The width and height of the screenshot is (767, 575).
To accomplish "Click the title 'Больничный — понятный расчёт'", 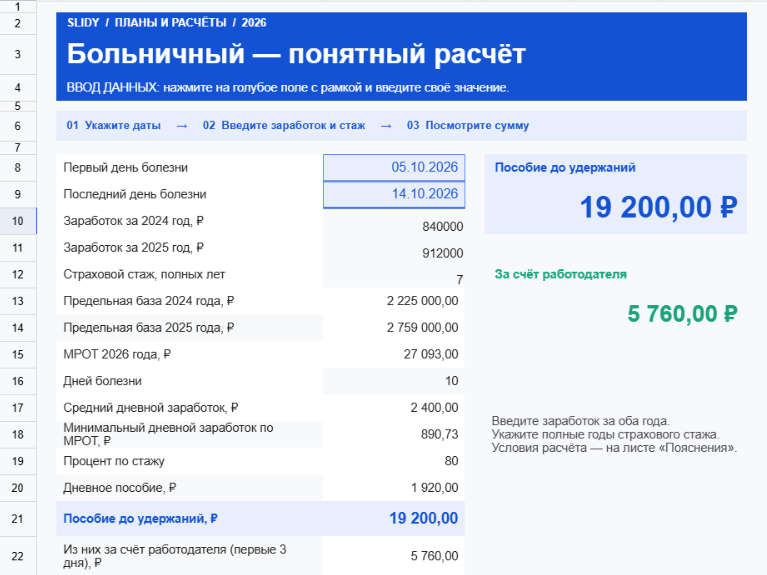I will (x=296, y=53).
